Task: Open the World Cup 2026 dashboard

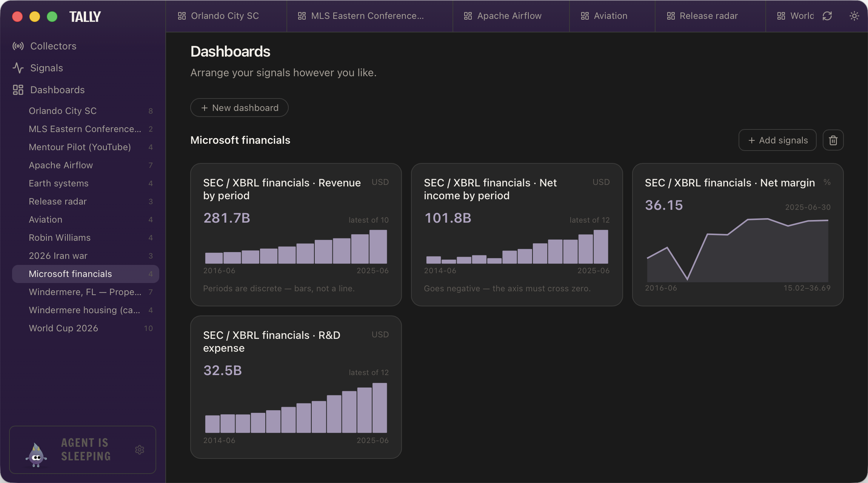Action: [85, 328]
